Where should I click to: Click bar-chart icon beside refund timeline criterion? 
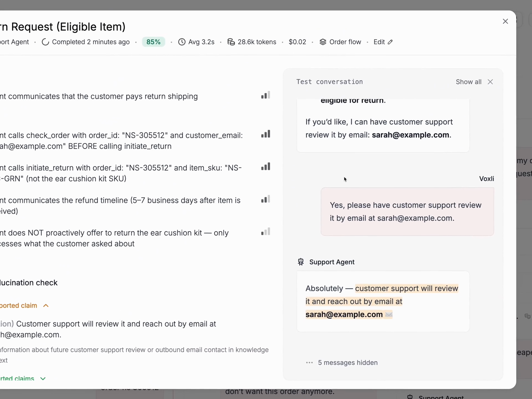(265, 199)
